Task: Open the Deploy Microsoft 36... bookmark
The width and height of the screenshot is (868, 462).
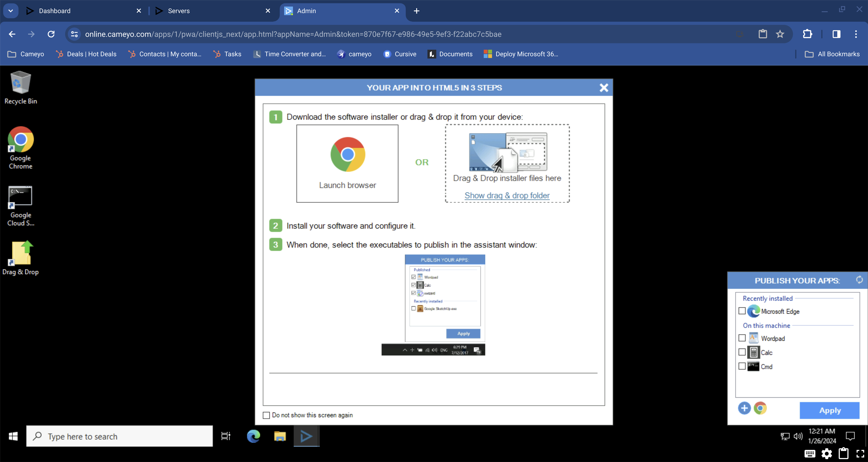Action: tap(521, 54)
